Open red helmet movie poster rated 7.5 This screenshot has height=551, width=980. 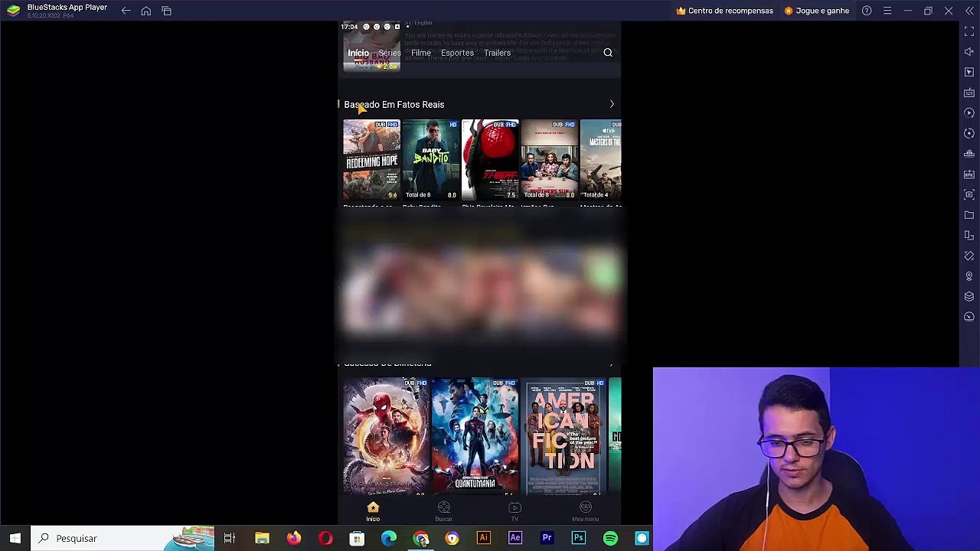coord(490,159)
